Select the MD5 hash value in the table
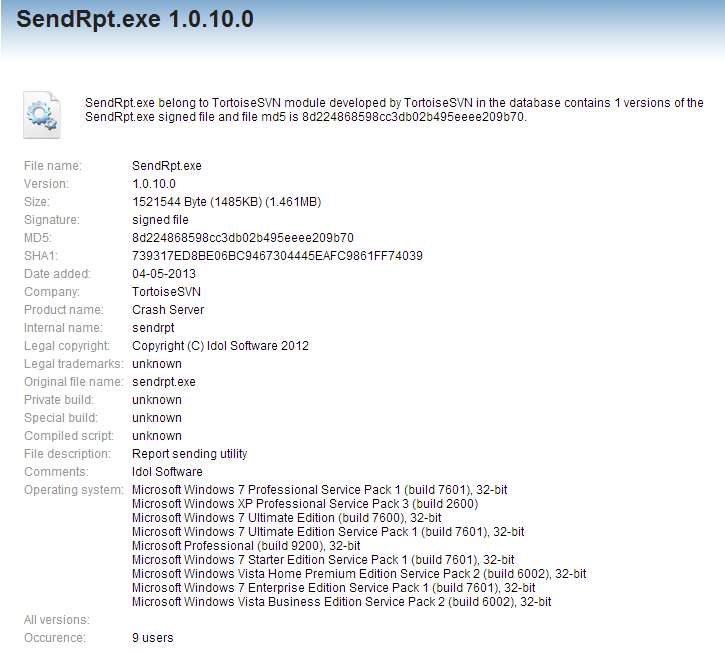The image size is (725, 652). 243,238
